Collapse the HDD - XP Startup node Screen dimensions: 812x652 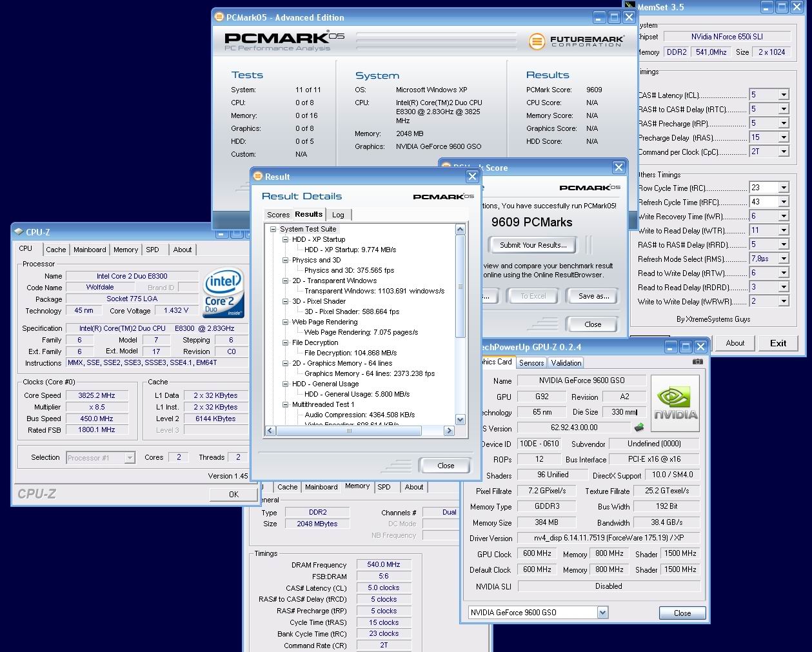(286, 239)
